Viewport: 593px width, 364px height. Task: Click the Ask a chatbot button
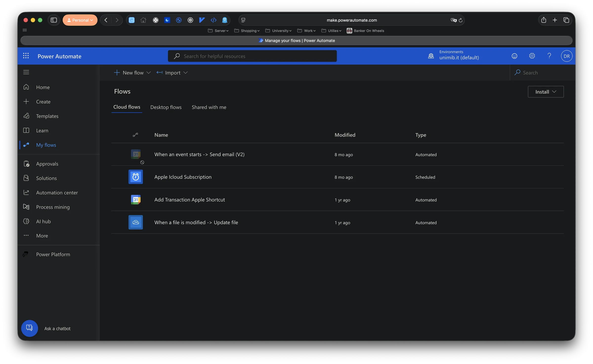point(30,328)
